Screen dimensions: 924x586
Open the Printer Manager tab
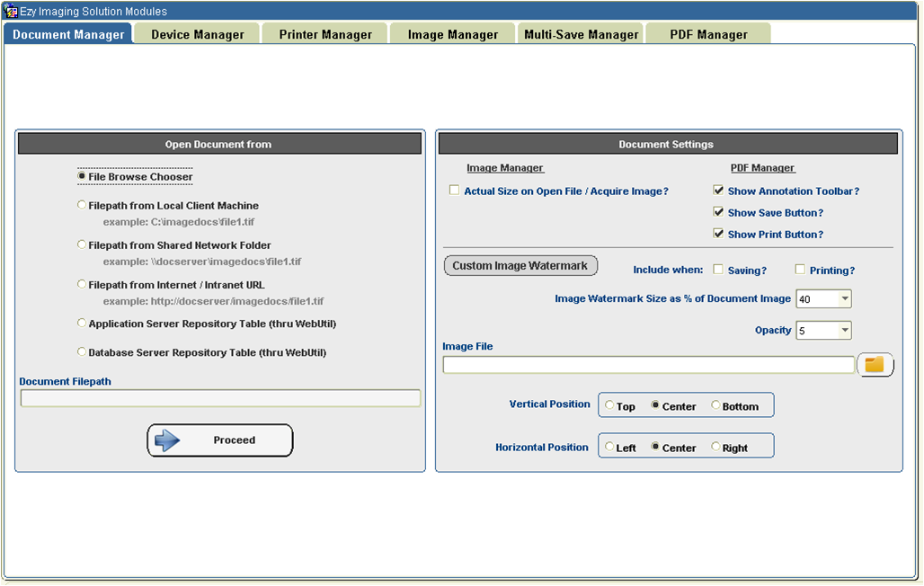(x=324, y=34)
